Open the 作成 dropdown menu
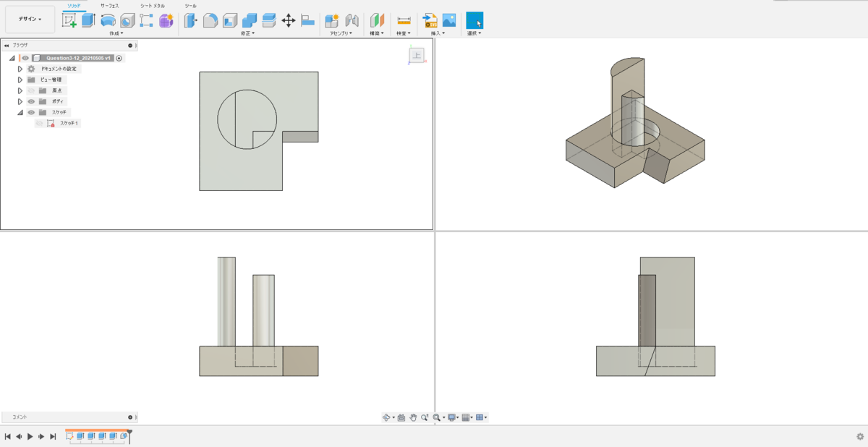 [116, 33]
